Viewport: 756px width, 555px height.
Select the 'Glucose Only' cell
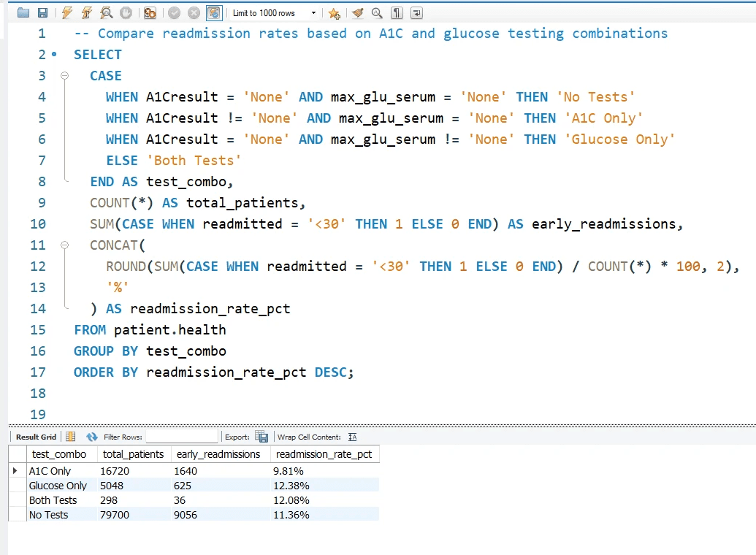[61, 486]
